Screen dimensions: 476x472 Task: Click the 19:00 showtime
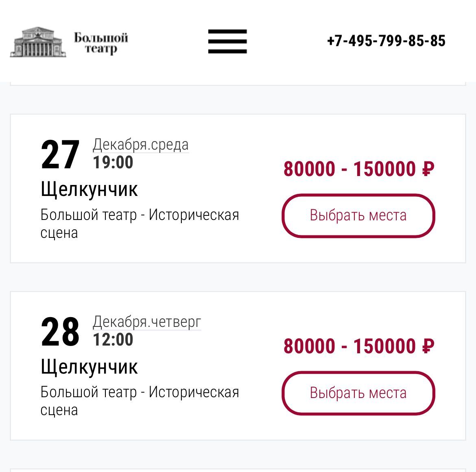(x=113, y=162)
